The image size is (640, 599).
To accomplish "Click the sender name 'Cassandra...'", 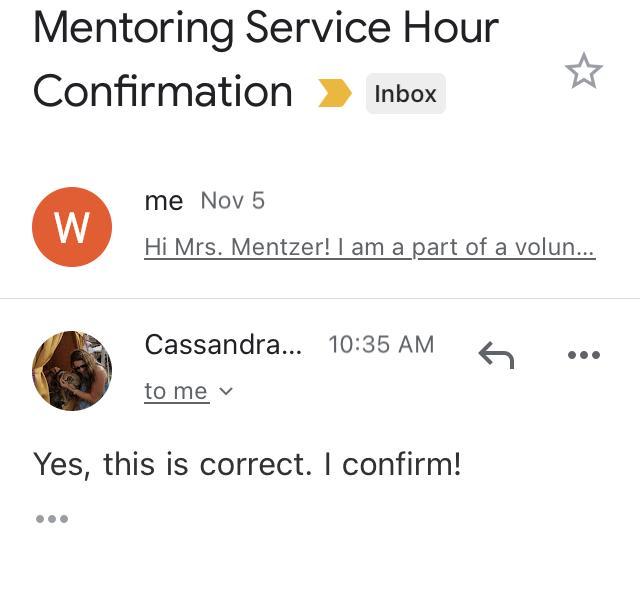I will pos(223,345).
